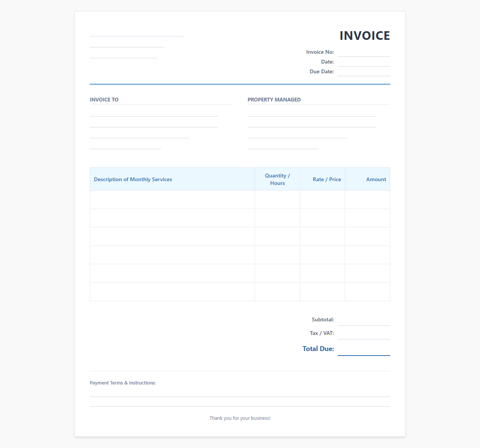Click the Amount column header
The height and width of the screenshot is (448, 480).
[368, 179]
